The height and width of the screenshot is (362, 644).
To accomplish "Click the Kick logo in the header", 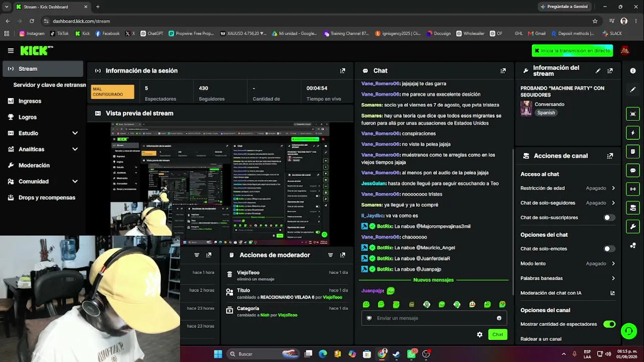I will click(x=36, y=50).
